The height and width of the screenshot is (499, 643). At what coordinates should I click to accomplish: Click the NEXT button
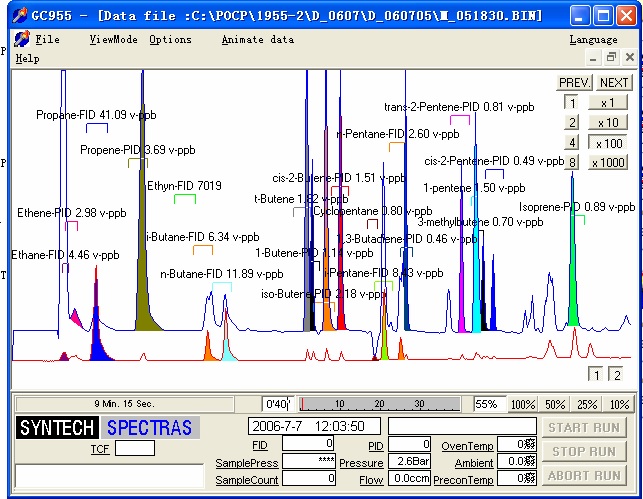tap(614, 83)
